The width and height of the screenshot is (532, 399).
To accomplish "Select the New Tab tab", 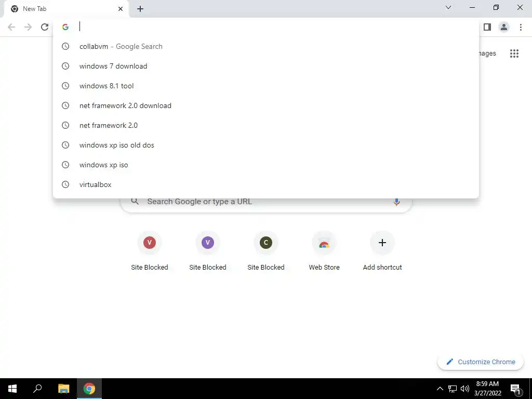I will (66, 9).
